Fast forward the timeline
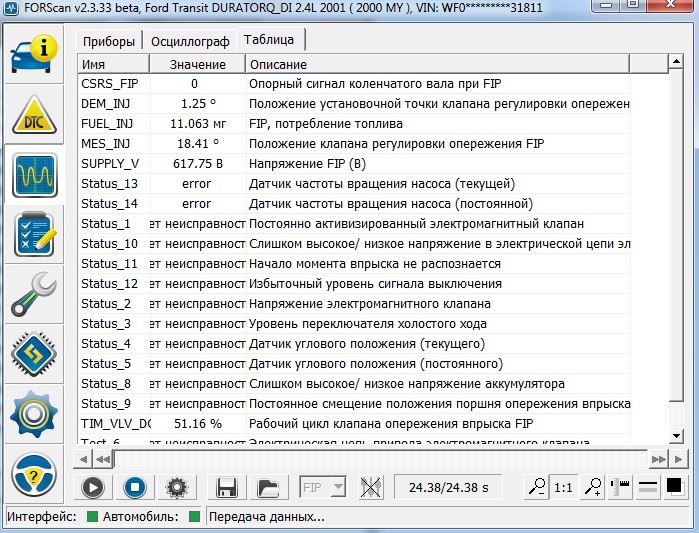This screenshot has height=533, width=699. 658,459
